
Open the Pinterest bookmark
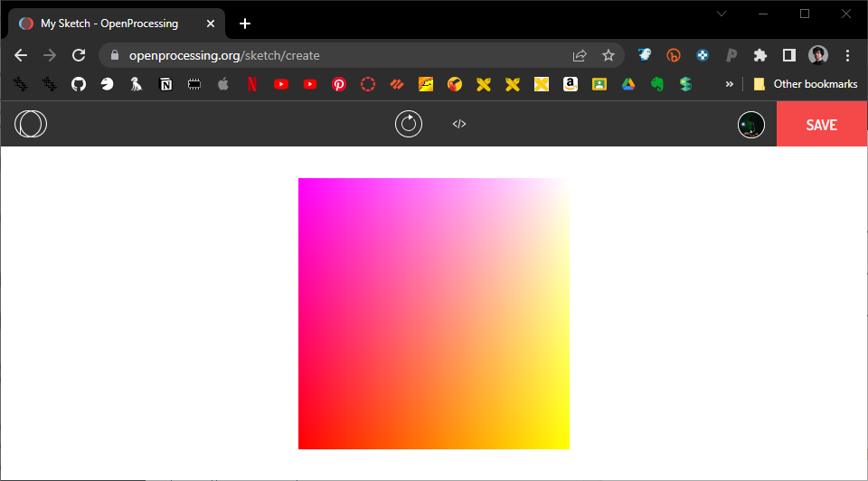click(339, 84)
